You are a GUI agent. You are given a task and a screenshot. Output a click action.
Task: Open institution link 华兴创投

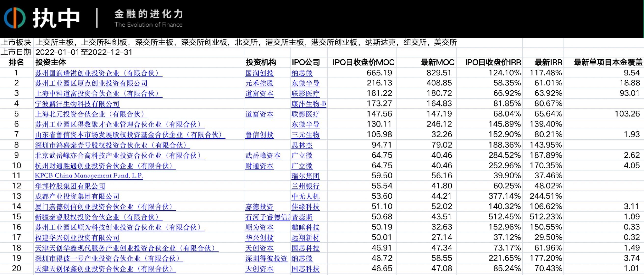pyautogui.click(x=259, y=238)
